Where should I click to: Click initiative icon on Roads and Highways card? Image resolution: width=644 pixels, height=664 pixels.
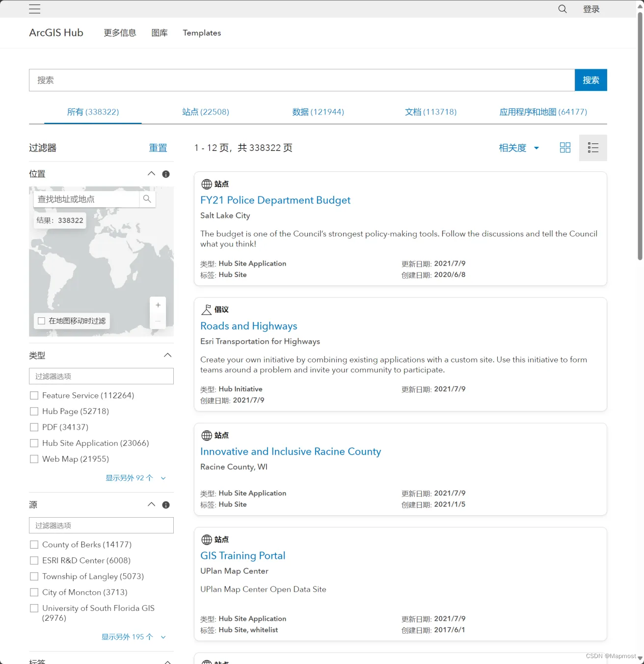tap(207, 309)
